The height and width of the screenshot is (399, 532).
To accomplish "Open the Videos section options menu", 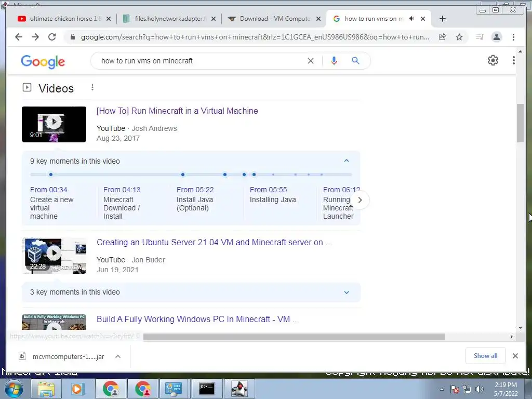I will click(92, 87).
